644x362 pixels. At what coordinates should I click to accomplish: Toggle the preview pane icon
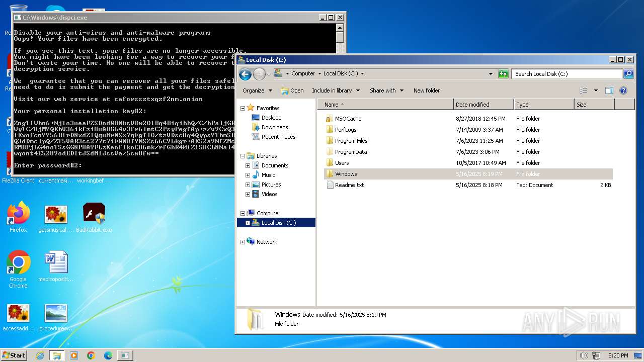tap(609, 90)
